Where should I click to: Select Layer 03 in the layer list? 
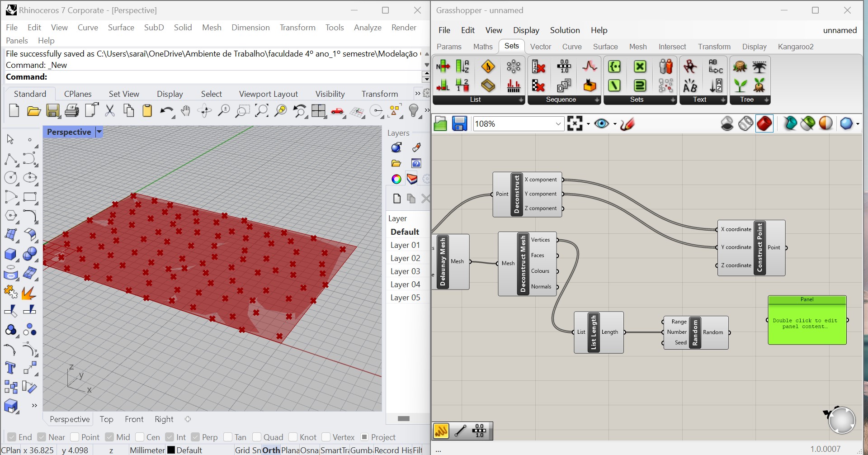tap(406, 271)
